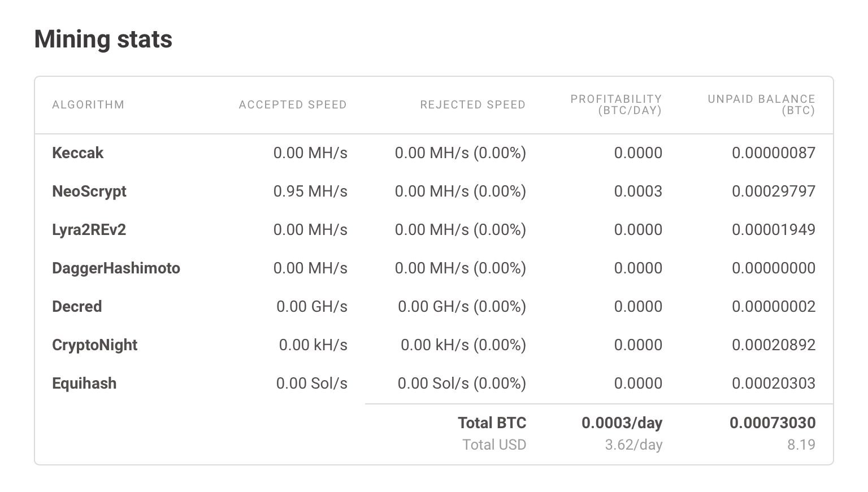
Task: Select the Decred algorithm label
Action: click(x=77, y=307)
